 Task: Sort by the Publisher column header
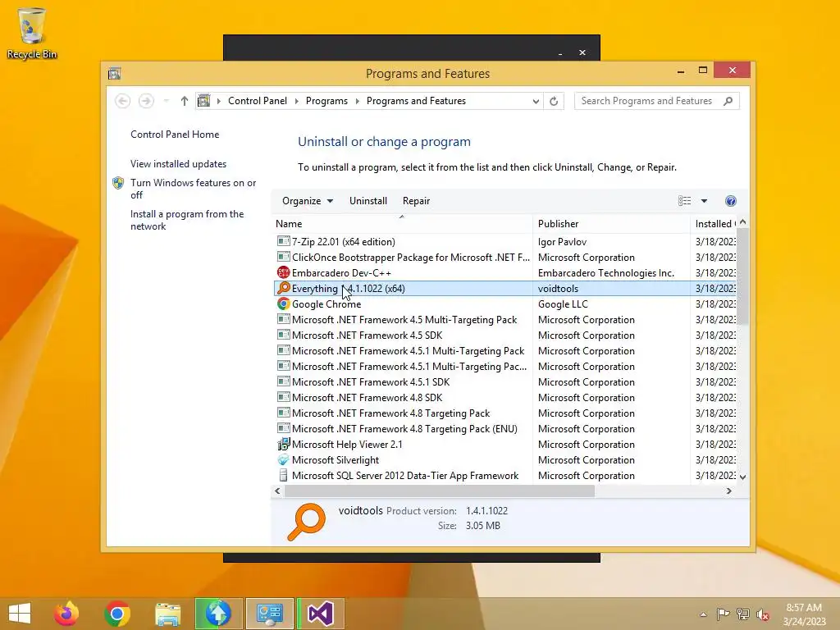pos(611,224)
